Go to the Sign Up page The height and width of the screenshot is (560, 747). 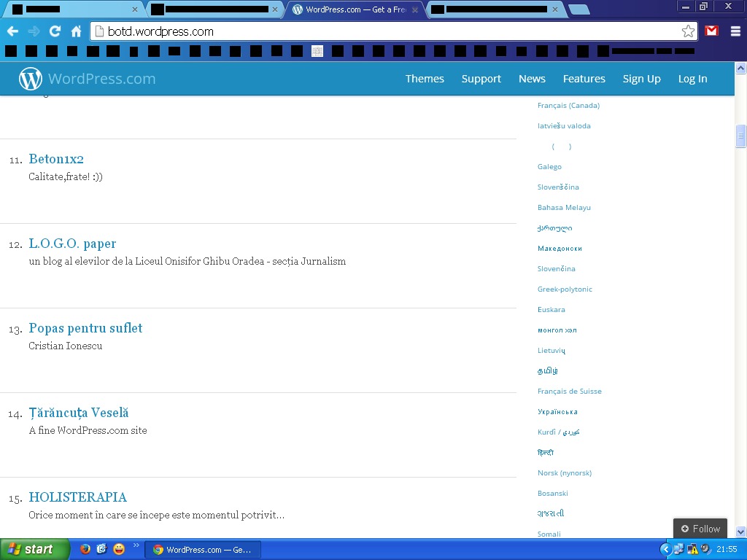coord(641,79)
